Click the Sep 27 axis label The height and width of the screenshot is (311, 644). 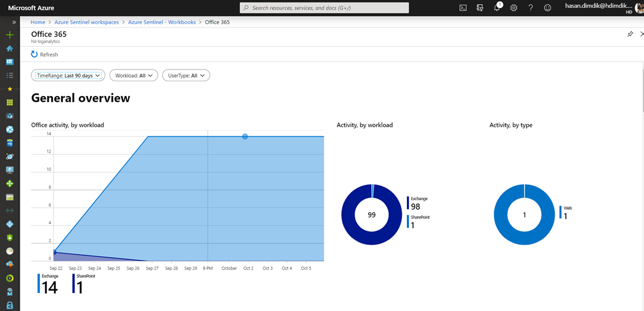pos(152,269)
